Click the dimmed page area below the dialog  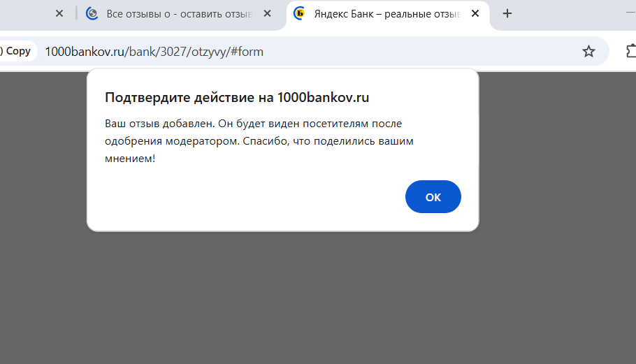click(x=315, y=300)
